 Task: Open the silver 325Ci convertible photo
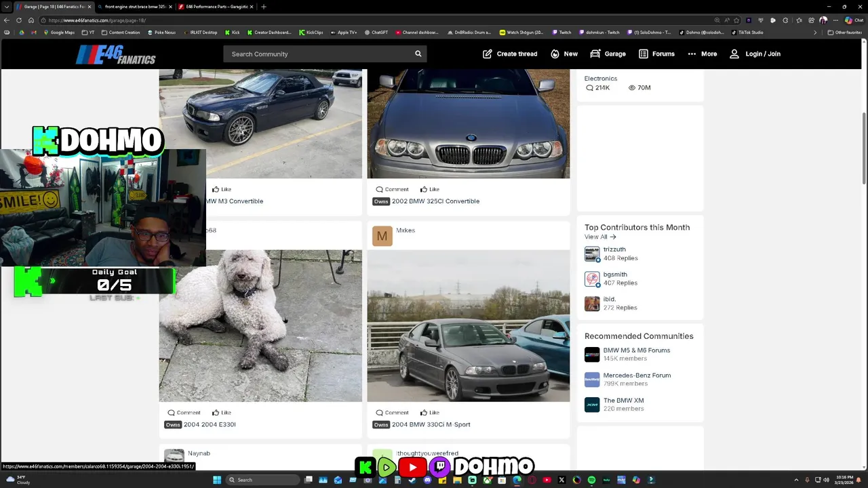(x=468, y=123)
